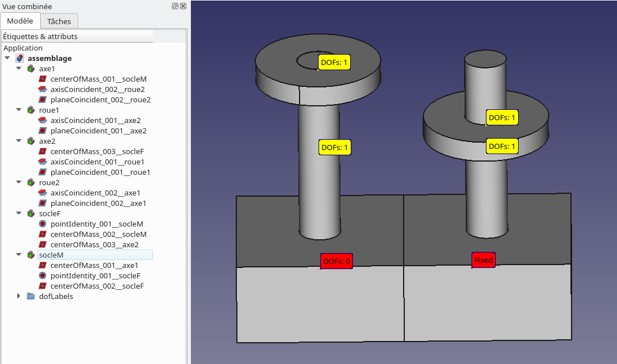Click the centerOfMass_003__socleF constraint icon

[43, 151]
